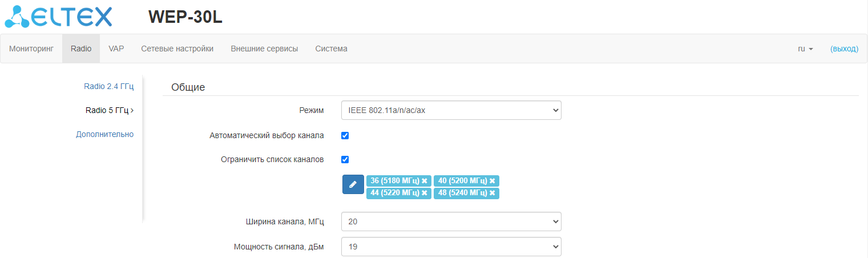
Task: Open Radio 2.4 ГГц settings
Action: (x=108, y=87)
